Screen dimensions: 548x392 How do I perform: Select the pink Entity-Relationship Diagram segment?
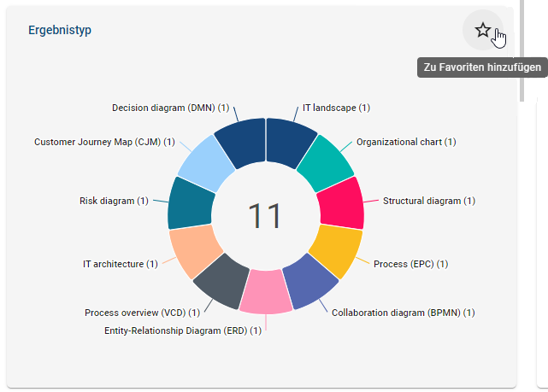tap(266, 290)
